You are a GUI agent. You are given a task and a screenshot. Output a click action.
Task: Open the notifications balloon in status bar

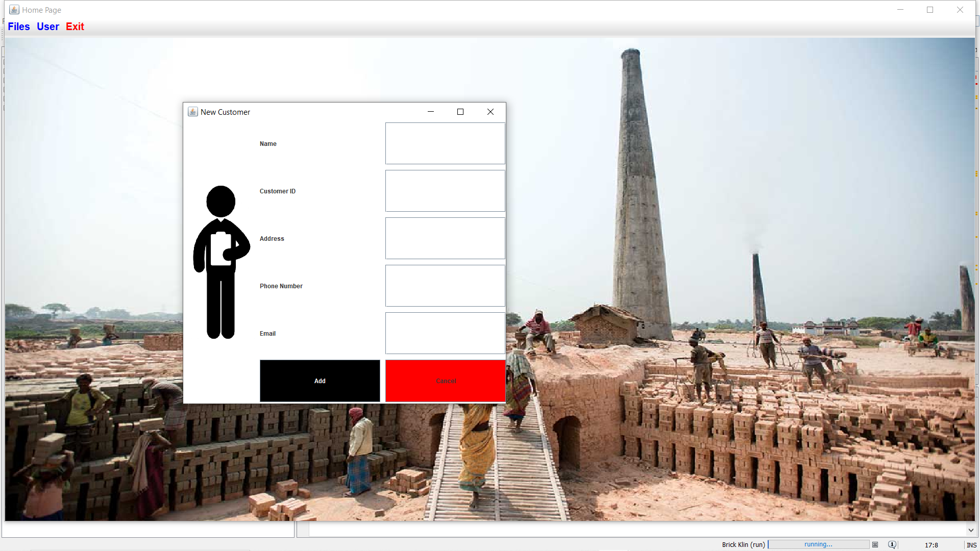[892, 544]
